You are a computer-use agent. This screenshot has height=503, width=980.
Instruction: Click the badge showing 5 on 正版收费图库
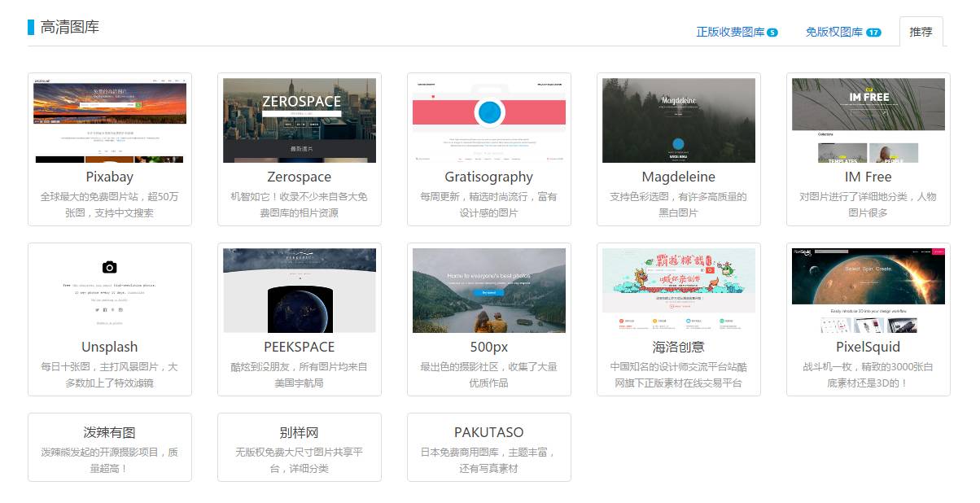772,33
